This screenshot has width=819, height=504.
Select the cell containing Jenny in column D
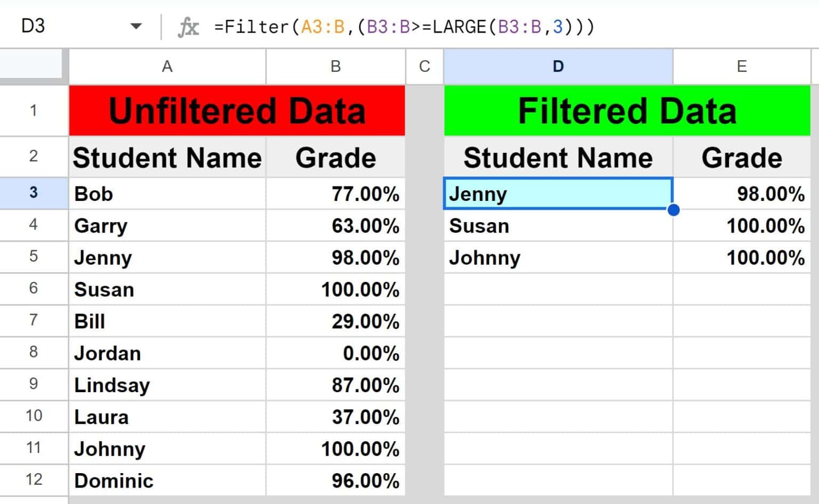(x=558, y=194)
